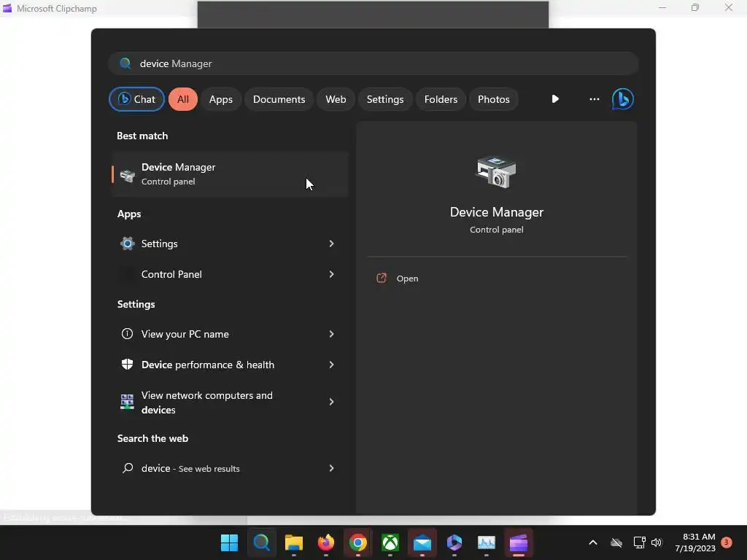Switch to Clipchamp via taskbar icon
This screenshot has height=560, width=747.
pyautogui.click(x=519, y=542)
